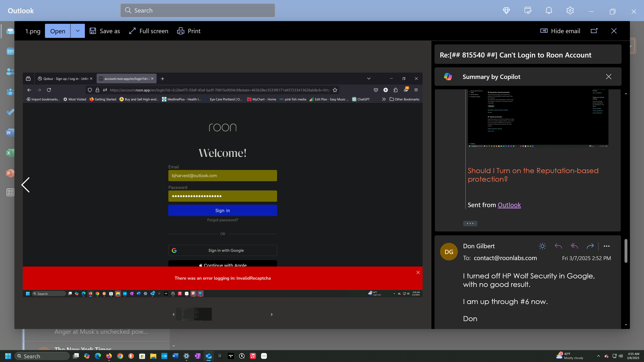Click the Don Gilbert sender name

479,246
